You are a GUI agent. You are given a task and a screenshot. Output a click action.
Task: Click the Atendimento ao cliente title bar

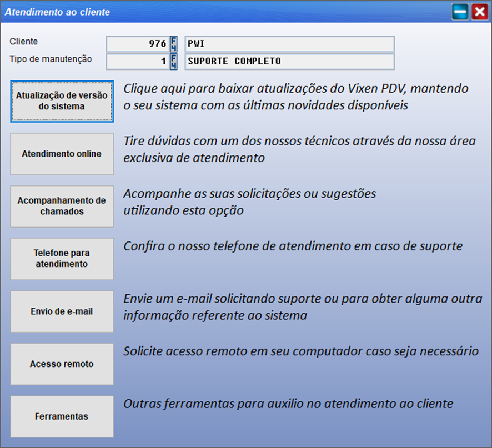pyautogui.click(x=222, y=12)
